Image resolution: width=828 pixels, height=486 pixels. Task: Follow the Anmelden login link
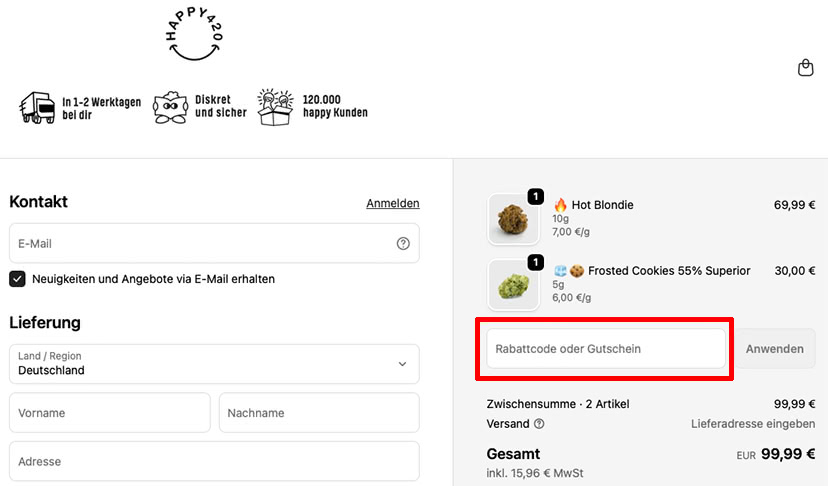(393, 203)
